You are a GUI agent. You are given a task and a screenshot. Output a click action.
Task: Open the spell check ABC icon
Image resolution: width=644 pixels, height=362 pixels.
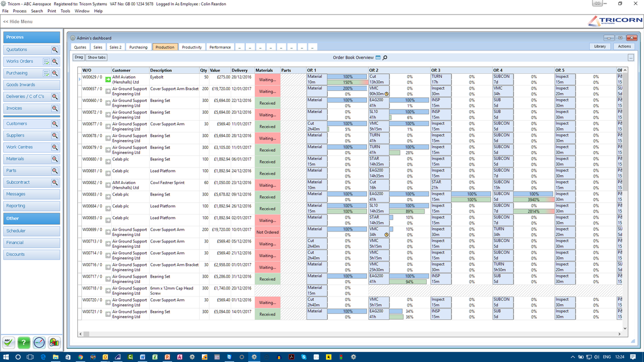(x=9, y=342)
